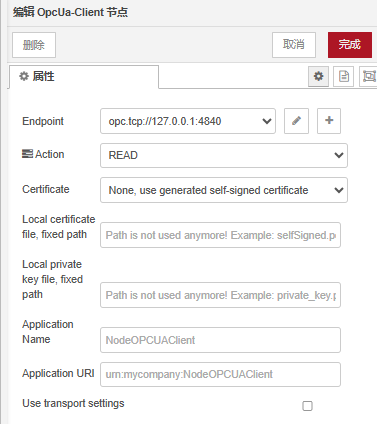Edit the selected endpoint with pencil icon
The width and height of the screenshot is (377, 424).
tap(296, 121)
